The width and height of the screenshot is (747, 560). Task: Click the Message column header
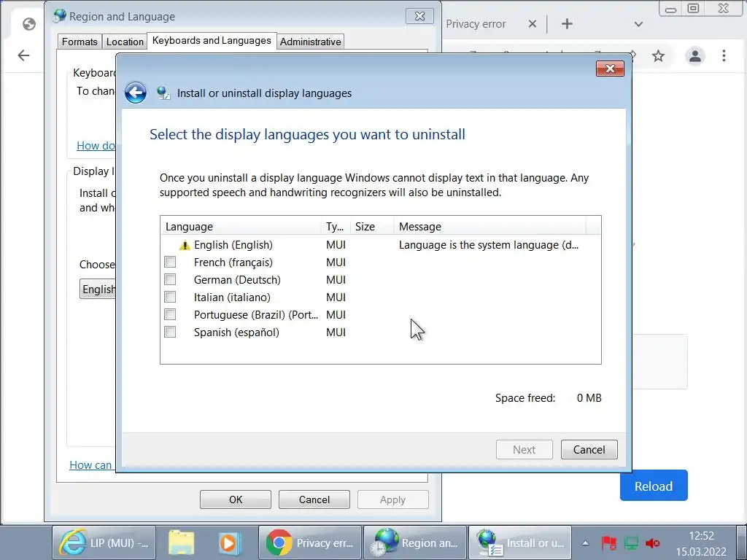pos(489,227)
